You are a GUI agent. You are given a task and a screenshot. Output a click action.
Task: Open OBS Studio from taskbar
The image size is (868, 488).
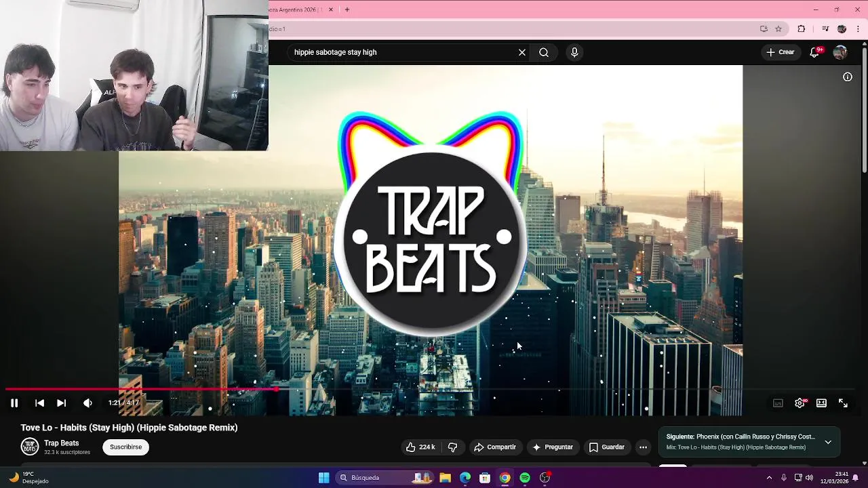point(545,478)
